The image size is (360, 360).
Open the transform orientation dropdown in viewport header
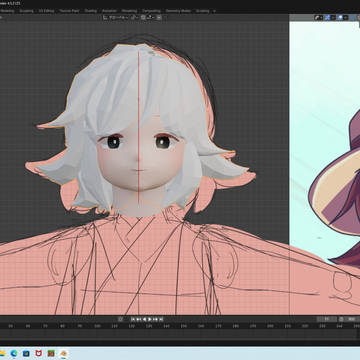115,17
